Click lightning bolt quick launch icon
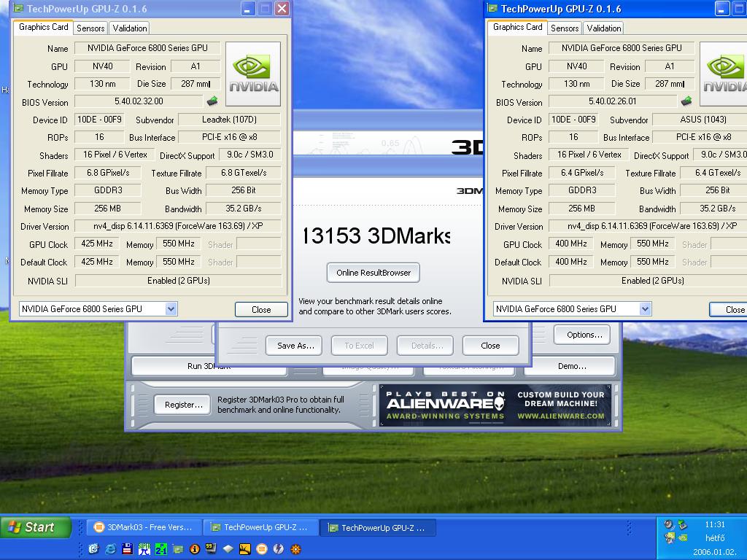The height and width of the screenshot is (560, 747). click(279, 549)
